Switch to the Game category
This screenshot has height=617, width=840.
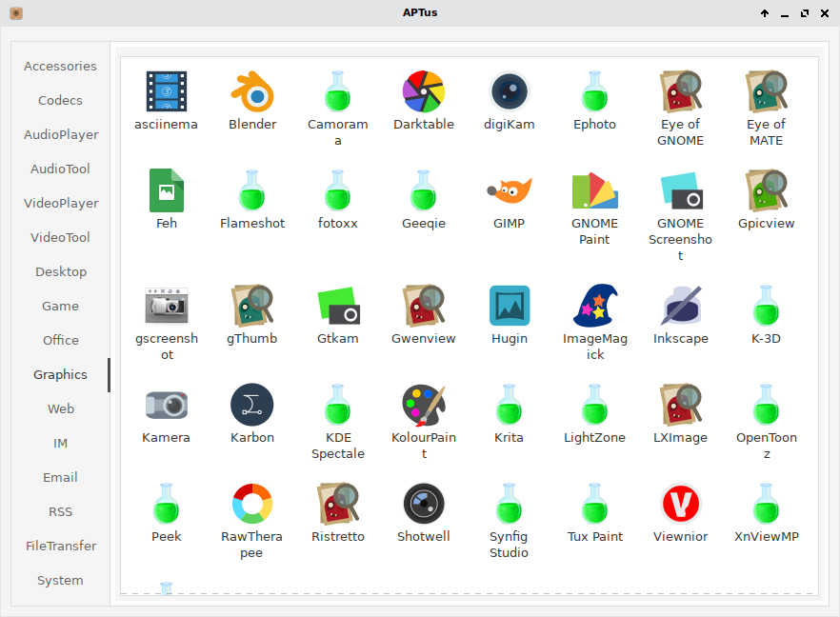pos(61,306)
